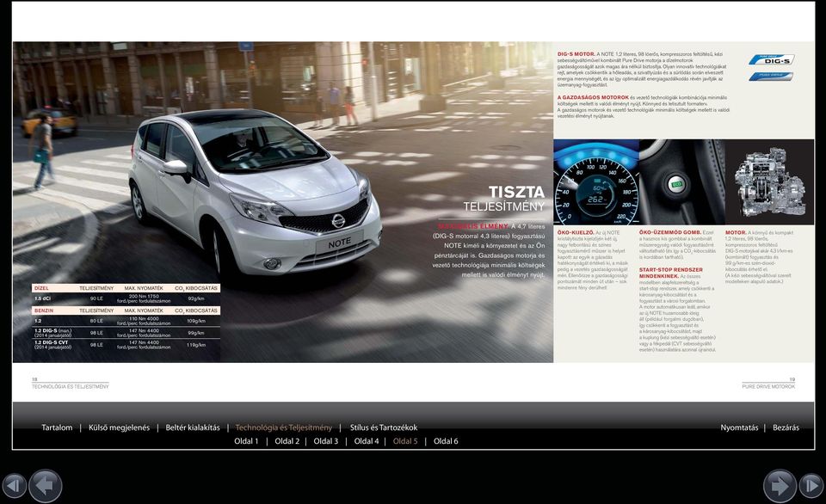Viewport: 826px width, 504px height.
Task: Go to Oldal 3
Action: coord(326,441)
